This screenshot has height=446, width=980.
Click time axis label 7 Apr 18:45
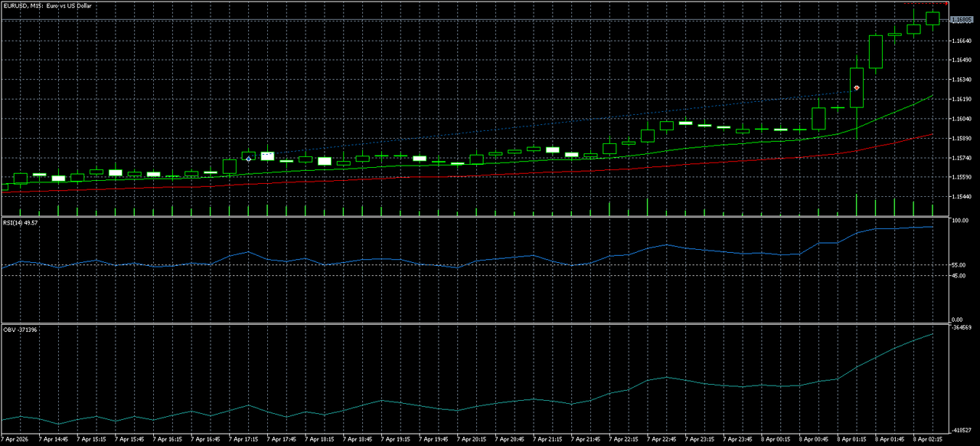[359, 440]
